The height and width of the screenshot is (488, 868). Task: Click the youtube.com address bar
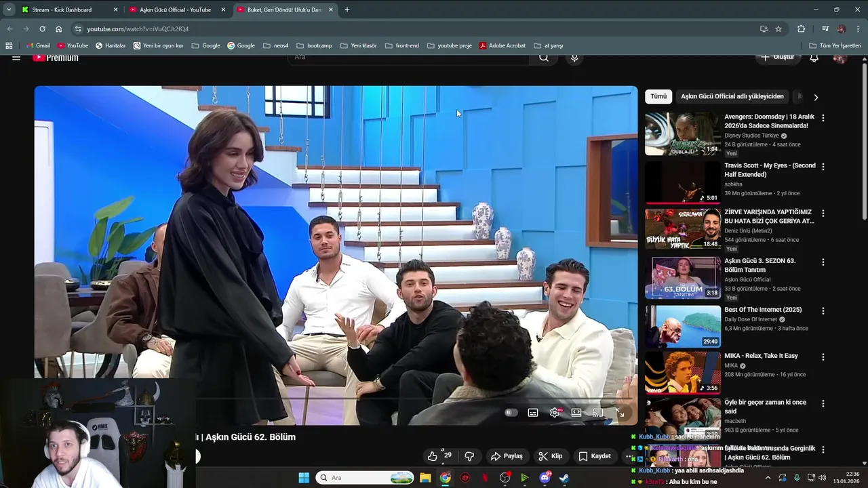(x=414, y=29)
